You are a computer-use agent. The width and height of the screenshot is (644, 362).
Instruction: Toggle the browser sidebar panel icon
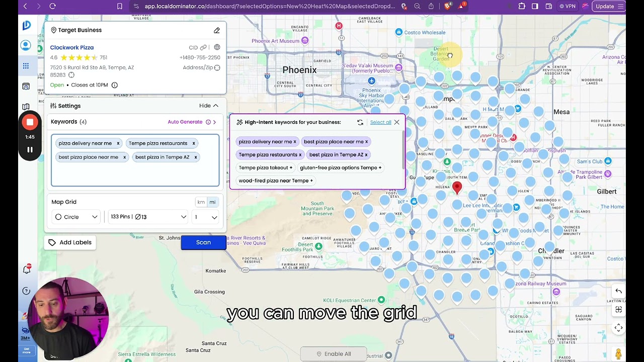[535, 6]
